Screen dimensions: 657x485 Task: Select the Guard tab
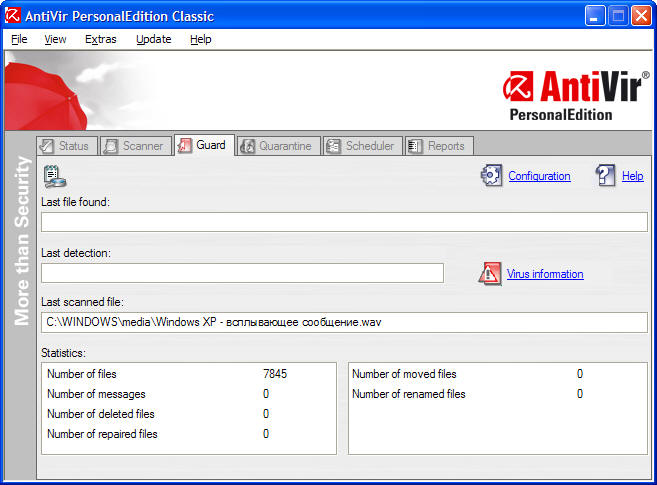tap(204, 145)
